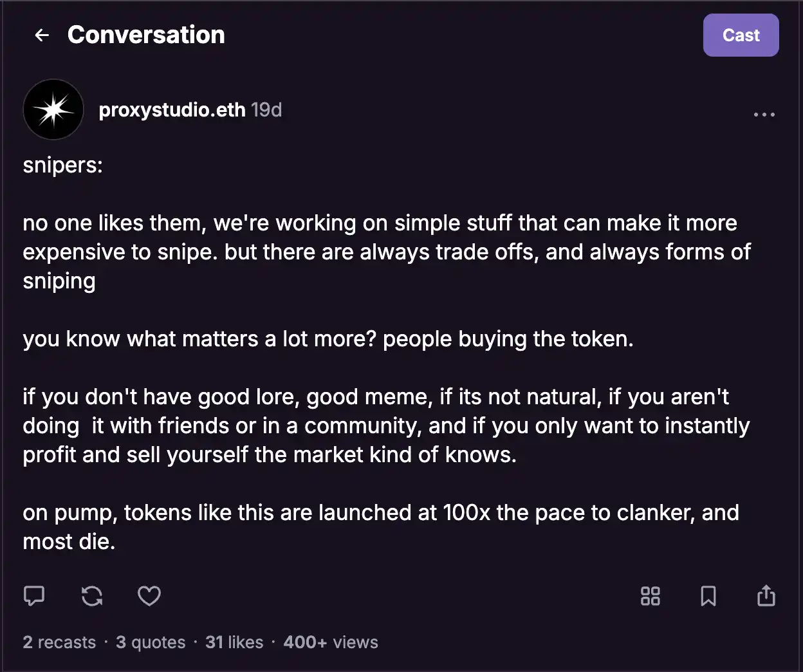Open proxystudio.eth profile avatar
Image resolution: width=803 pixels, height=672 pixels.
click(x=53, y=110)
